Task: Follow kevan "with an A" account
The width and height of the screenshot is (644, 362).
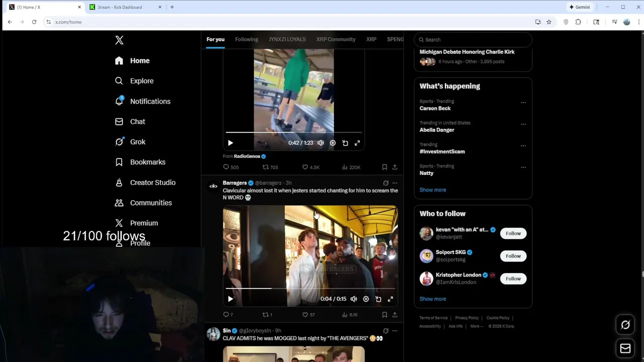Action: (x=513, y=233)
